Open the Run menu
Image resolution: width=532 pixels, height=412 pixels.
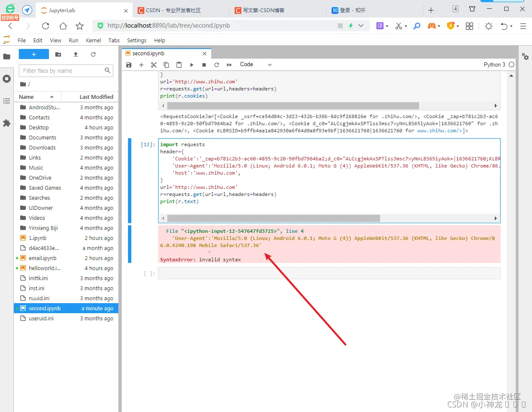tap(74, 41)
